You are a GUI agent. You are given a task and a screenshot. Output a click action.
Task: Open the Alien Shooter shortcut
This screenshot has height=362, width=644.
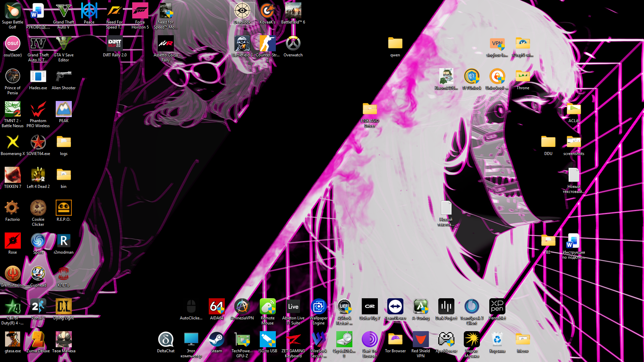[64, 79]
